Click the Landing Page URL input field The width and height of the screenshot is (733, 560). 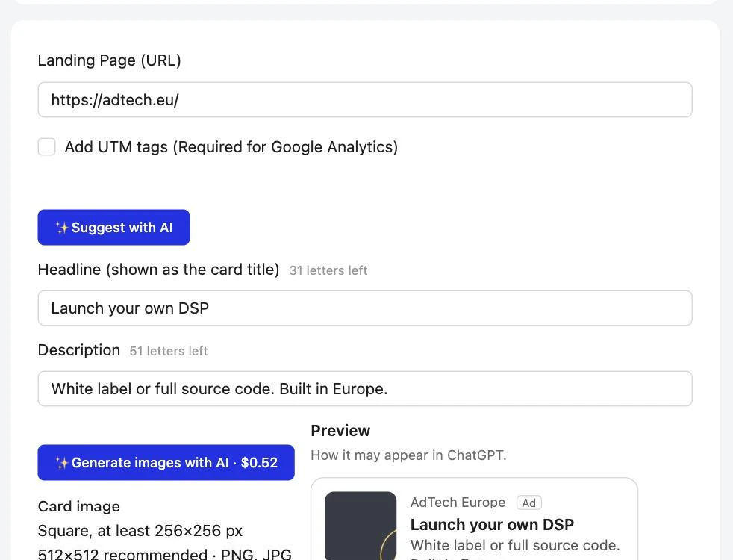(364, 99)
